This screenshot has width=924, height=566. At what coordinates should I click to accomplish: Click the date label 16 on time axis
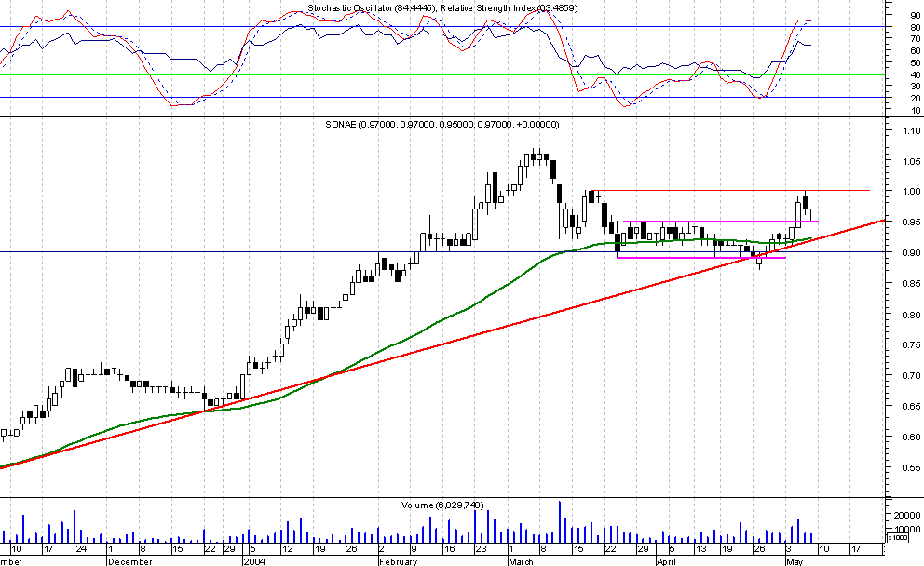[x=450, y=549]
